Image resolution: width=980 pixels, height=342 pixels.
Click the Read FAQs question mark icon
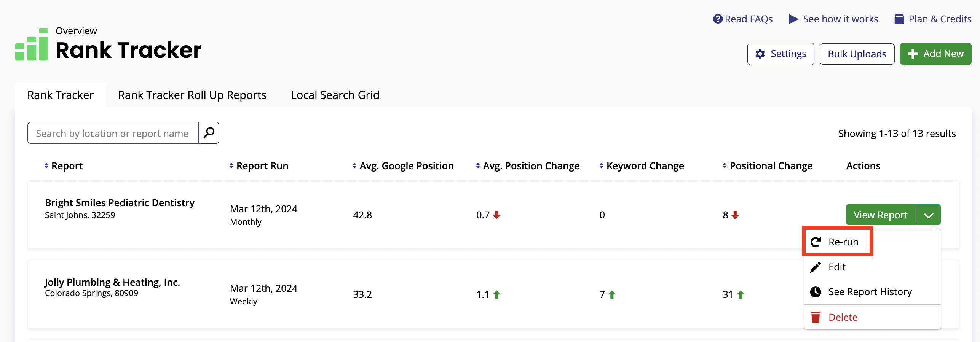718,19
